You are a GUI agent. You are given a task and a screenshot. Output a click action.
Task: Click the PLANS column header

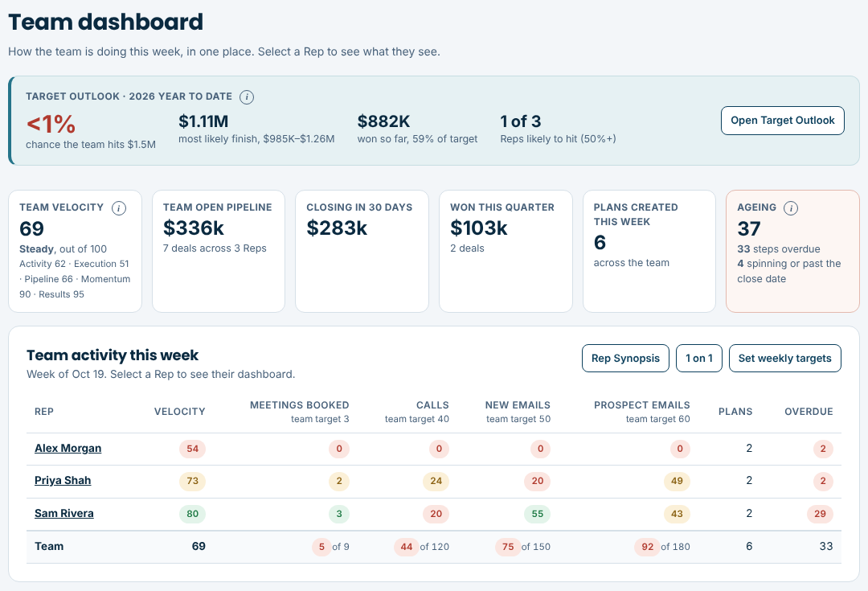click(x=735, y=412)
